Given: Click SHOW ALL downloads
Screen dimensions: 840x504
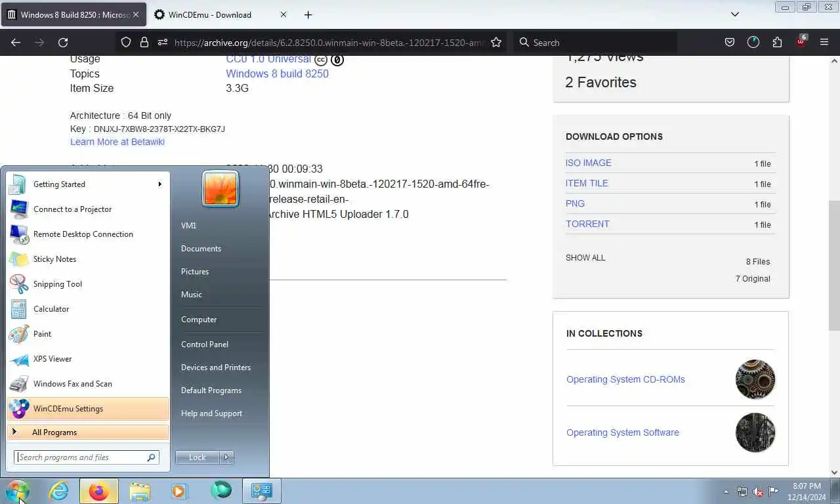Looking at the screenshot, I should [x=585, y=258].
